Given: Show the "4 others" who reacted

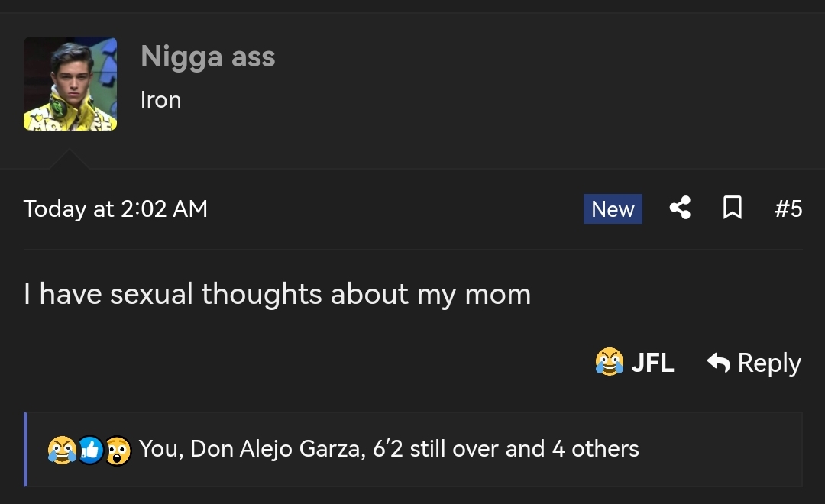Looking at the screenshot, I should click(595, 449).
